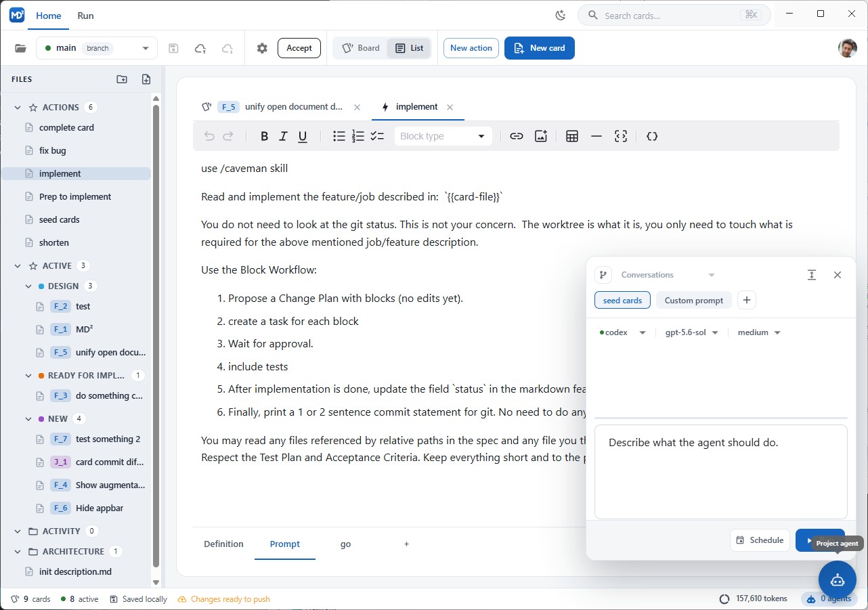
Task: Collapse the ACTIVITY folder
Action: [18, 531]
